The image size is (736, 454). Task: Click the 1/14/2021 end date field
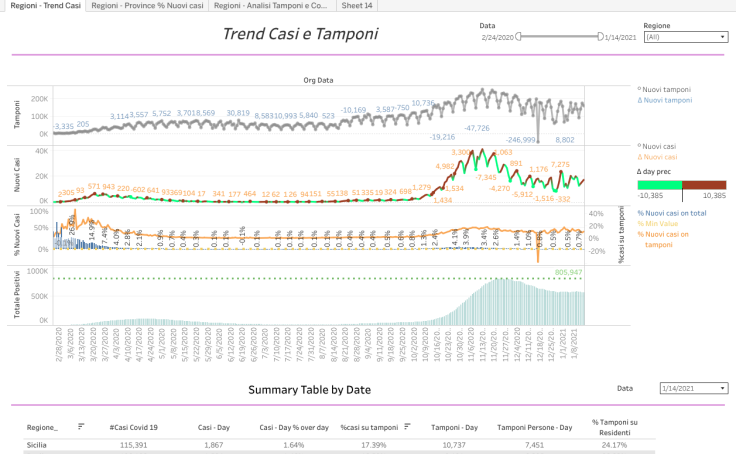point(620,37)
